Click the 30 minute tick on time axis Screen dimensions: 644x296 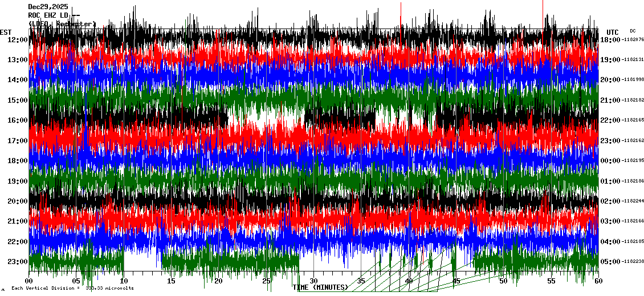pyautogui.click(x=313, y=281)
